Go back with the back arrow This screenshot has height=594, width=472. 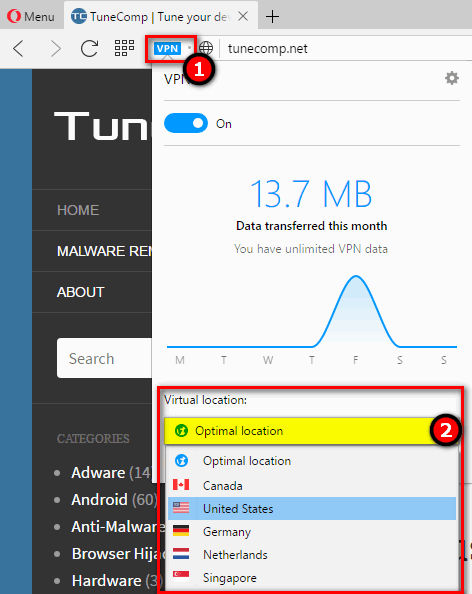(18, 48)
